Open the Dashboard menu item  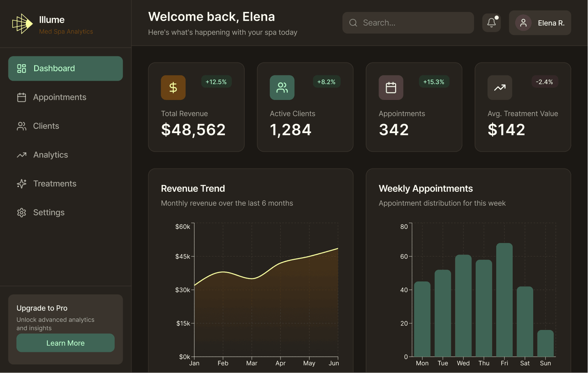pyautogui.click(x=65, y=68)
